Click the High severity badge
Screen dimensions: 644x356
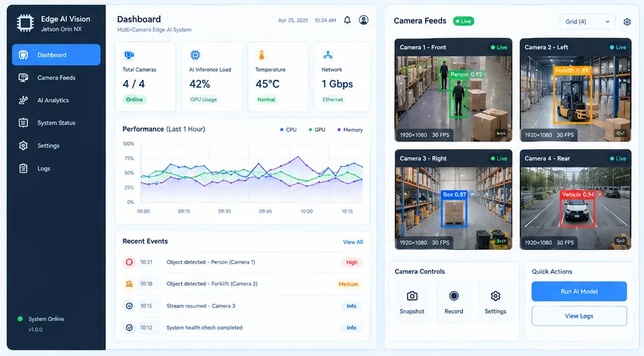coord(352,263)
